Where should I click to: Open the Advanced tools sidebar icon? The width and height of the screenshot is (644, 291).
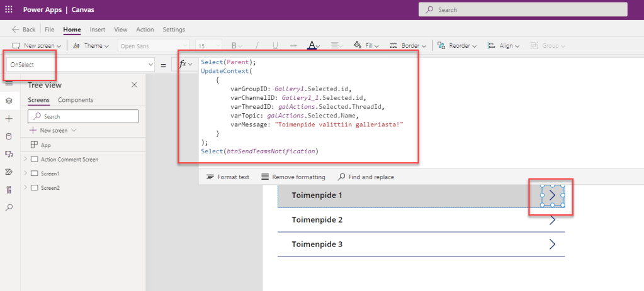[x=9, y=189]
